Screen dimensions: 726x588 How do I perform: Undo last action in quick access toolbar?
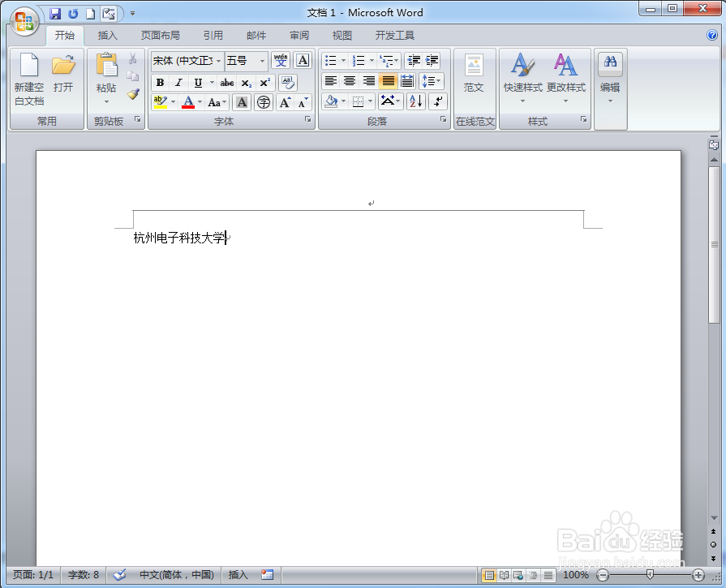73,14
